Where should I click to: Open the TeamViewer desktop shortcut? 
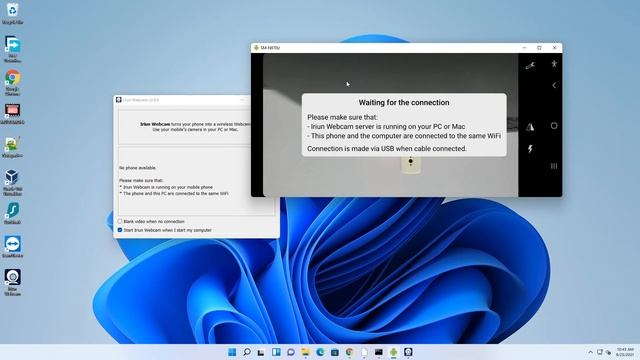[x=13, y=247]
